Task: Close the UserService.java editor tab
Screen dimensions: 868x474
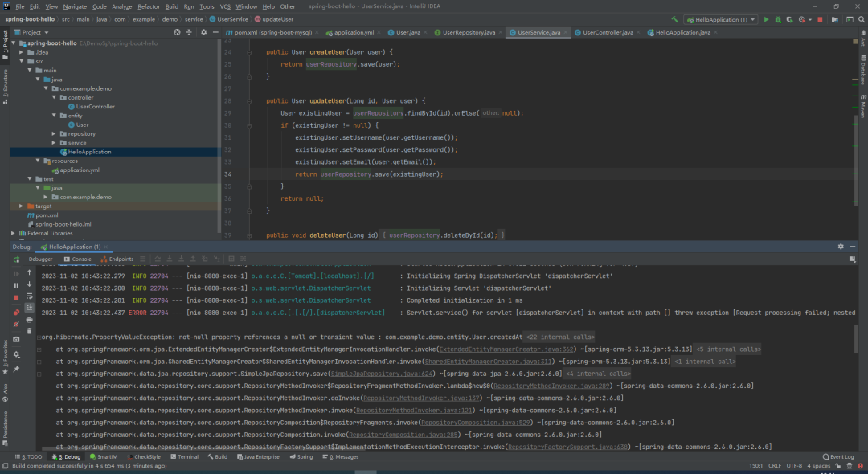Action: tap(565, 33)
